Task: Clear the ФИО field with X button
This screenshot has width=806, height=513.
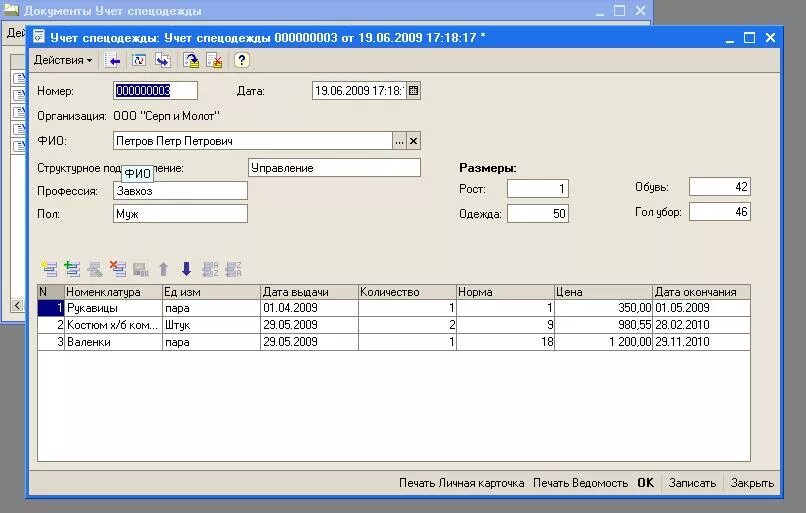Action: [413, 141]
